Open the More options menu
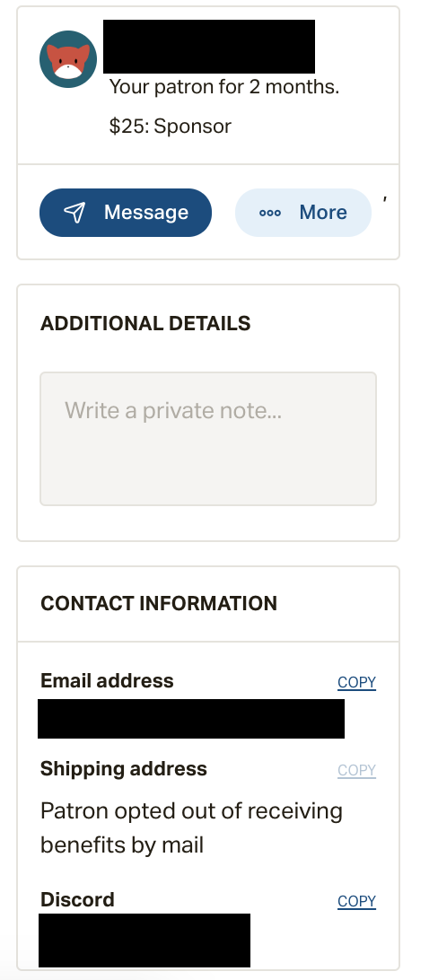This screenshot has width=438, height=980. point(303,213)
